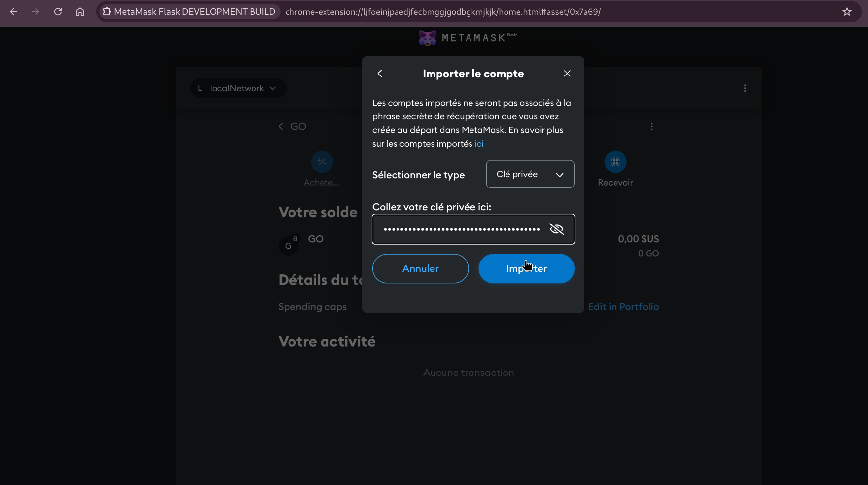Bookmark this page with star icon
This screenshot has width=868, height=485.
pyautogui.click(x=847, y=12)
